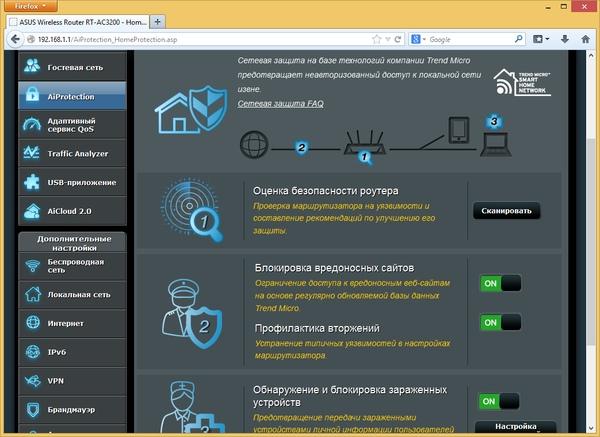Click the Adaptive QoS gauge icon
600x437 pixels.
click(x=32, y=124)
